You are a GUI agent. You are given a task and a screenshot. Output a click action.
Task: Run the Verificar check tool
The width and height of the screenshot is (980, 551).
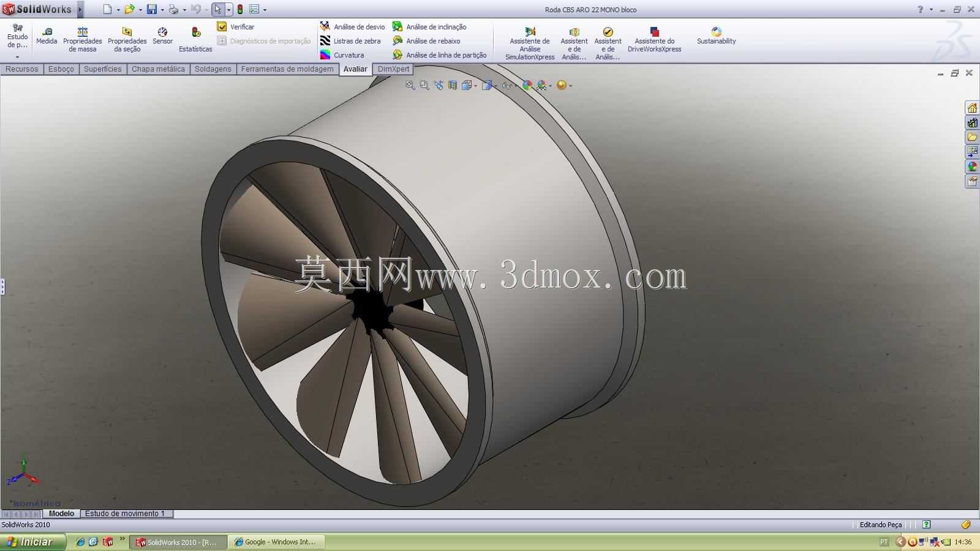[x=236, y=27]
